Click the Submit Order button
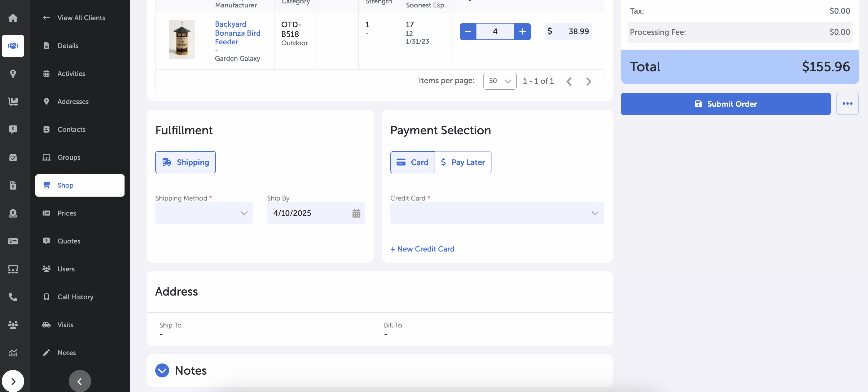Screen dimensions: 868x392 [726, 104]
